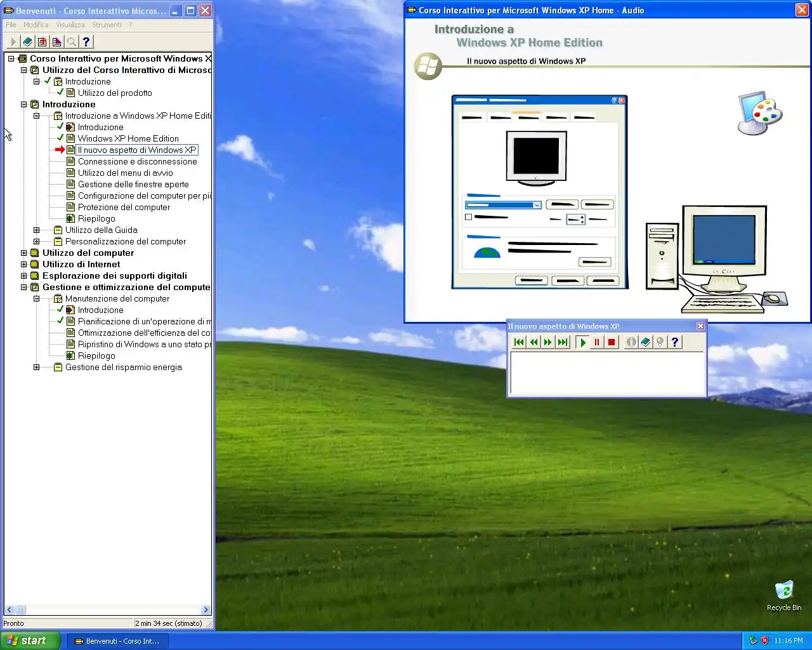Image resolution: width=812 pixels, height=650 pixels.
Task: Stop the lesson with the red square button
Action: (612, 342)
